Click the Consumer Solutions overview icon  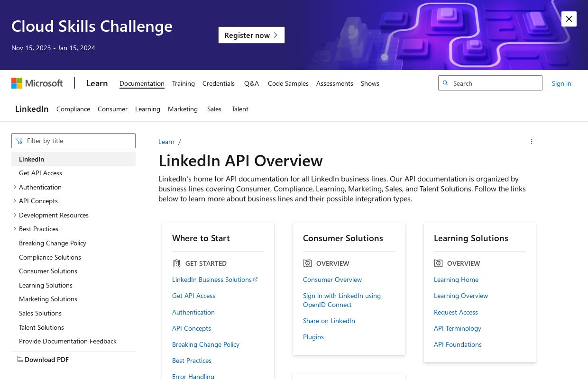(307, 263)
